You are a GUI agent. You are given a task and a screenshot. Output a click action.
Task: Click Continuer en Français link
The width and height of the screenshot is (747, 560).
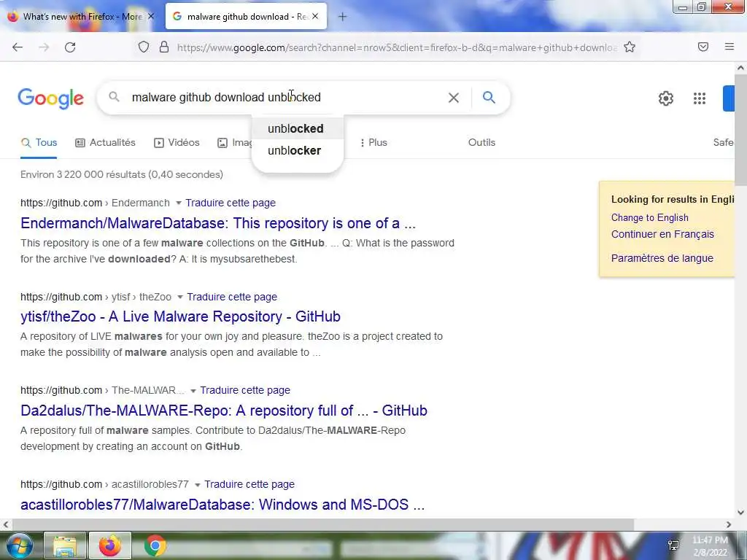[662, 234]
